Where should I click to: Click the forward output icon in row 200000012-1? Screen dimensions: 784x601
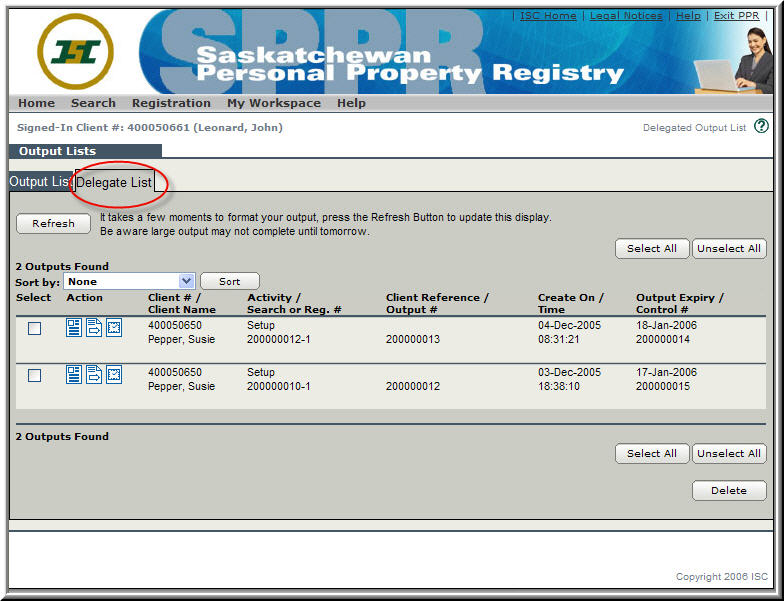(x=94, y=328)
